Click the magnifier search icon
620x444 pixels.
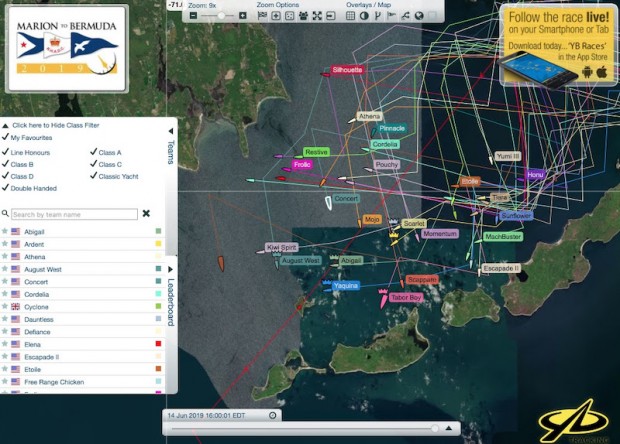click(x=5, y=213)
